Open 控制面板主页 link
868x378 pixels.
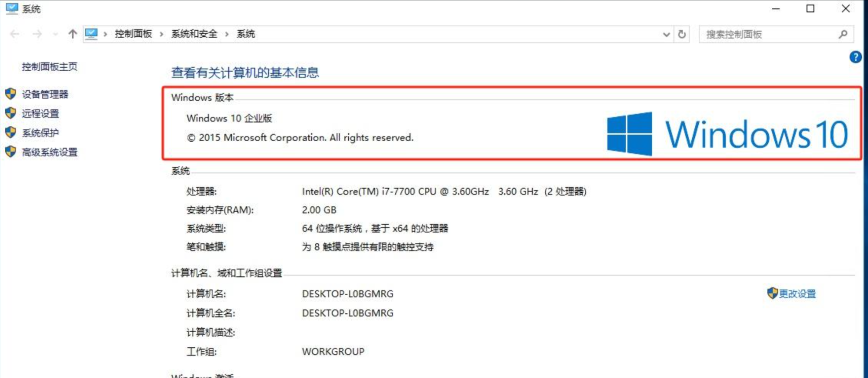tap(50, 66)
